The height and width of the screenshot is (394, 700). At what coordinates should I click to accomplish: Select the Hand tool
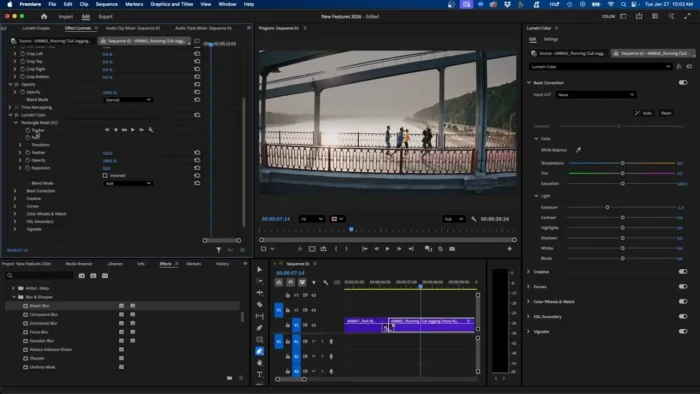[x=259, y=363]
